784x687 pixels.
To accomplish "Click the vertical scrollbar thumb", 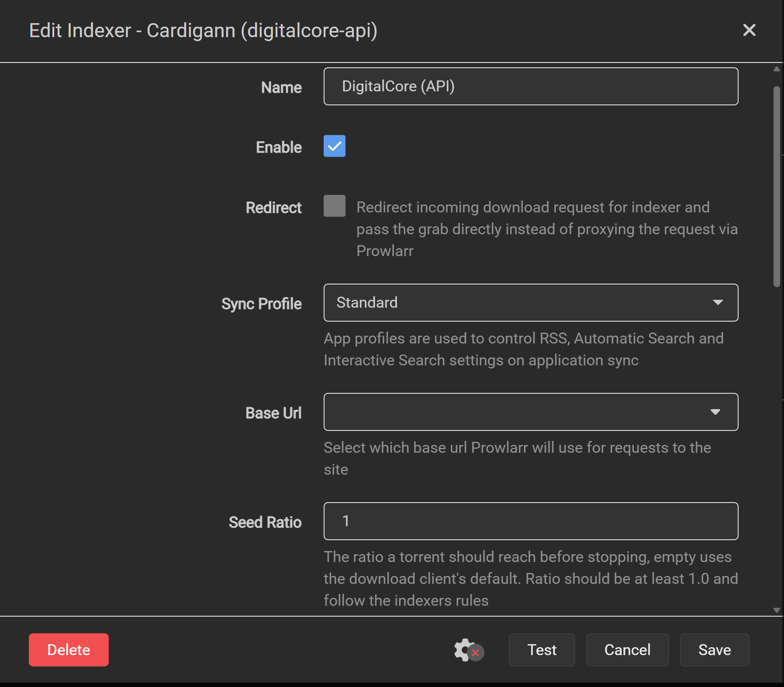I will (777, 186).
